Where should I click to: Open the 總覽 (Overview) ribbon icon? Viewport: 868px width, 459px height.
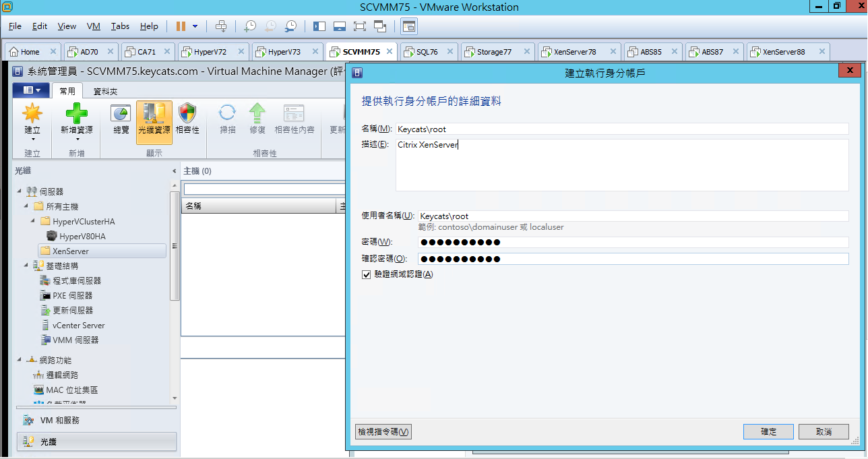coord(121,113)
